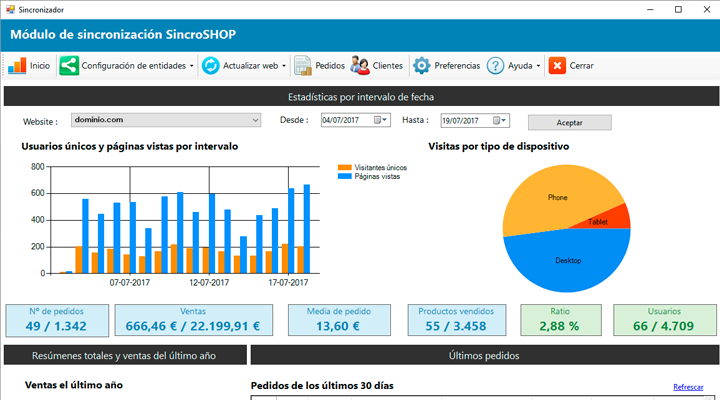
Task: Click the Media de pedido 13,60 € card
Action: tap(339, 320)
